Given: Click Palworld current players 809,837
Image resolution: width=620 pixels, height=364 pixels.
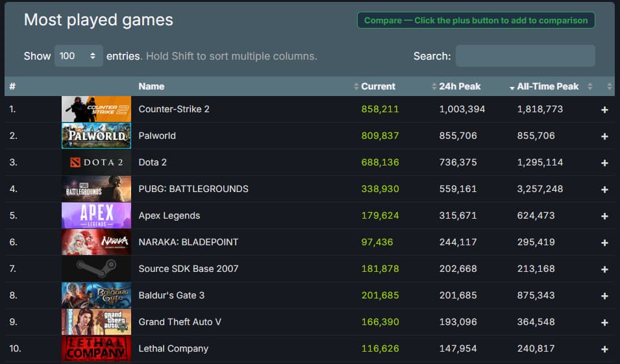Looking at the screenshot, I should pyautogui.click(x=380, y=136).
